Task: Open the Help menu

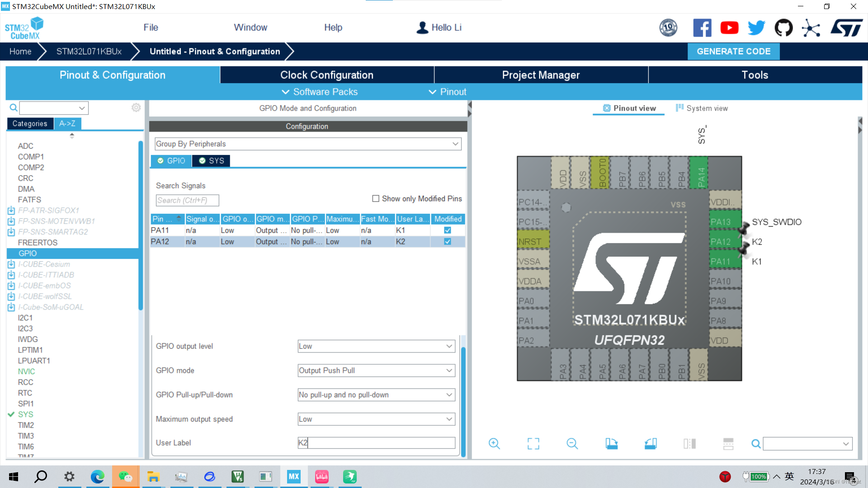Action: [x=333, y=28]
